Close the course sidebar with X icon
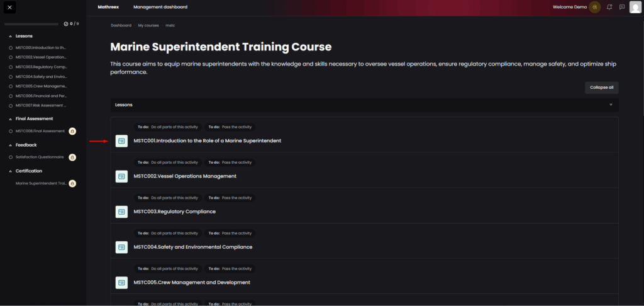This screenshot has width=644, height=306. 9,8
